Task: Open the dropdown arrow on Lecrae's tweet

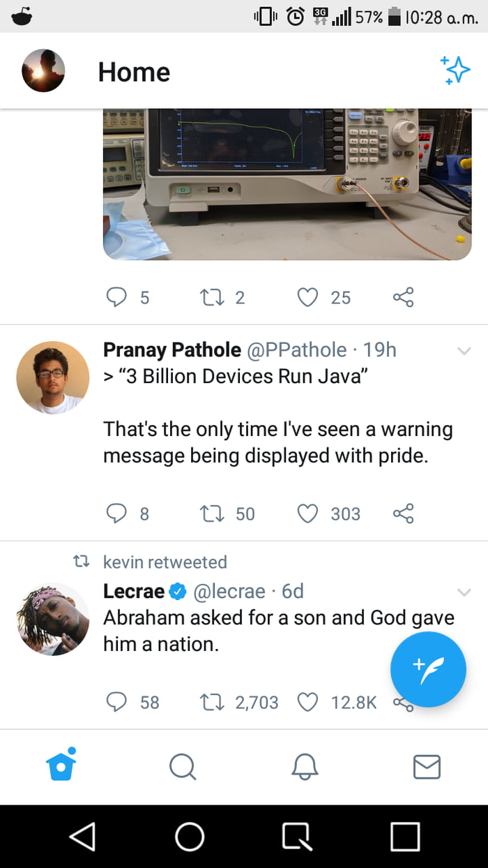Action: click(x=464, y=593)
